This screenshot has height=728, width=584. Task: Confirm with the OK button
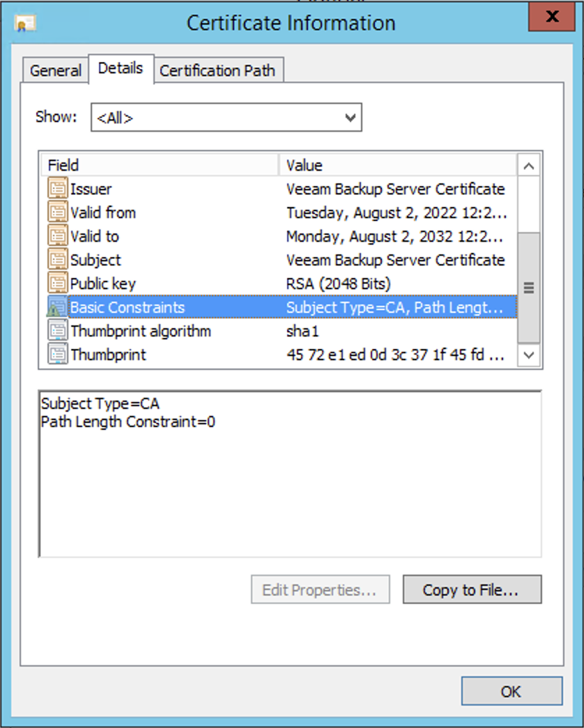pos(512,691)
